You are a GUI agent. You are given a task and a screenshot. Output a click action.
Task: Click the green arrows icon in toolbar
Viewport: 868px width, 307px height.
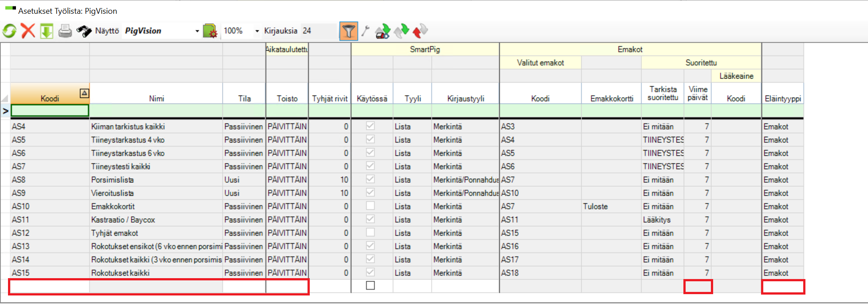pos(402,31)
